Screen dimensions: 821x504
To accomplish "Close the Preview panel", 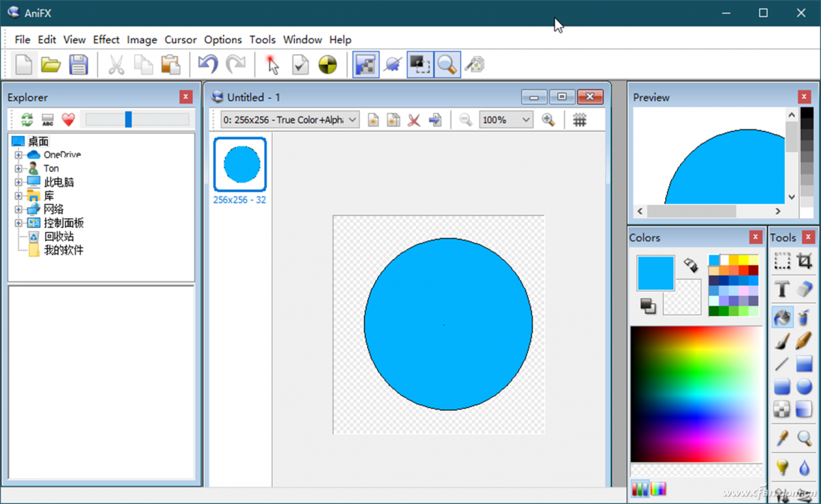I will pos(805,97).
